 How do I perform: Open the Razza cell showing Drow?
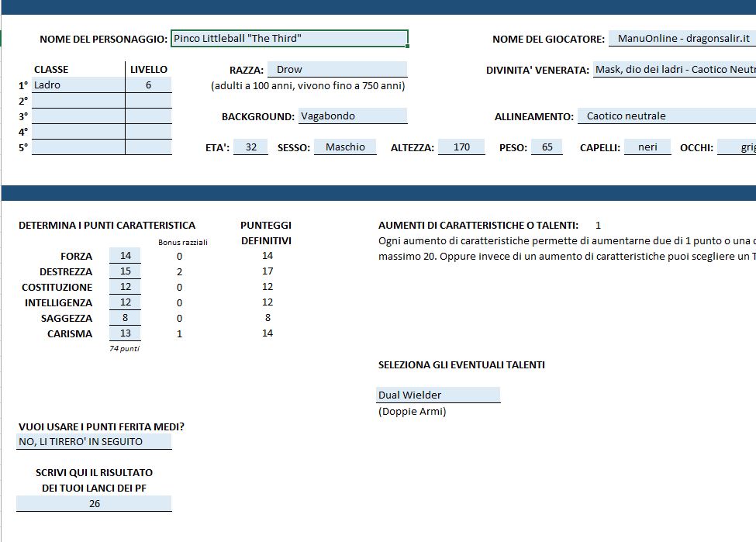[337, 70]
